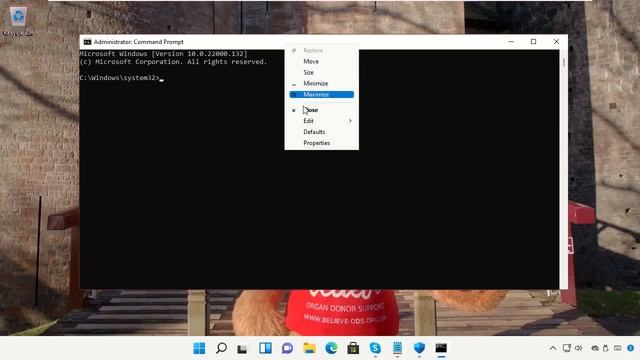The width and height of the screenshot is (640, 360).
Task: Maximize Command Prompt via title bar button
Action: click(533, 42)
